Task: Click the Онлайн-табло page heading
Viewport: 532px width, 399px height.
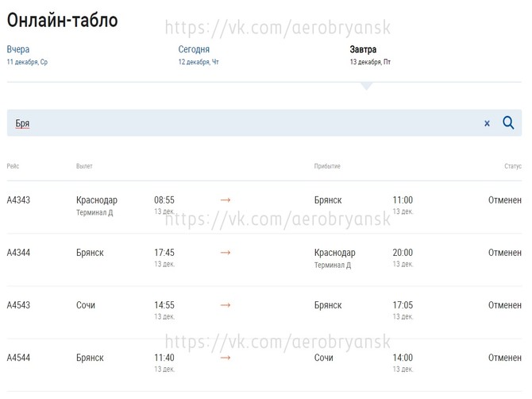Action: (x=62, y=20)
